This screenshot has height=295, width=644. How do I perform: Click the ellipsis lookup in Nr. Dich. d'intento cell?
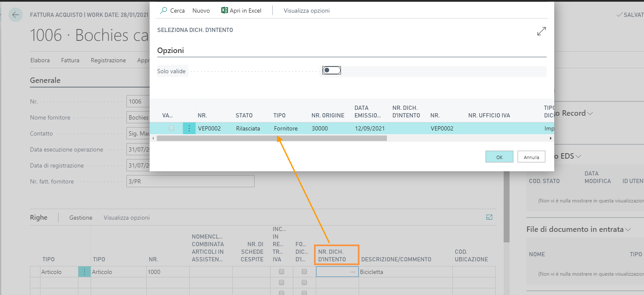point(352,272)
